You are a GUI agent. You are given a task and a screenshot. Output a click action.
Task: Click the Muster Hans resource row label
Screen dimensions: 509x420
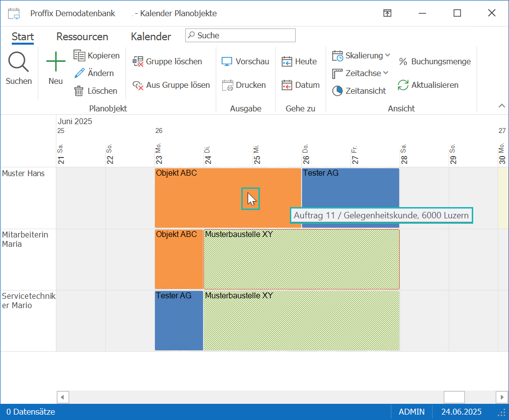click(x=24, y=174)
